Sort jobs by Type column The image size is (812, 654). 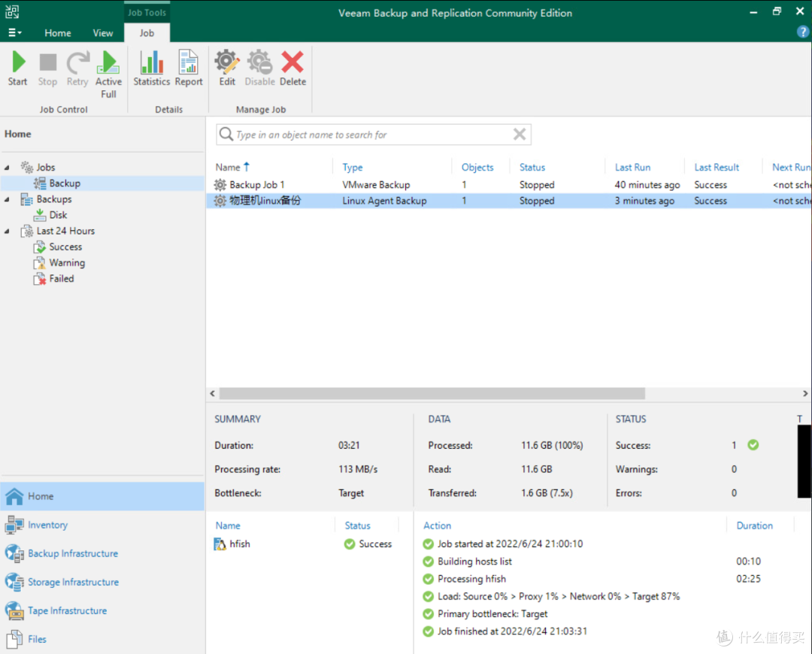352,167
